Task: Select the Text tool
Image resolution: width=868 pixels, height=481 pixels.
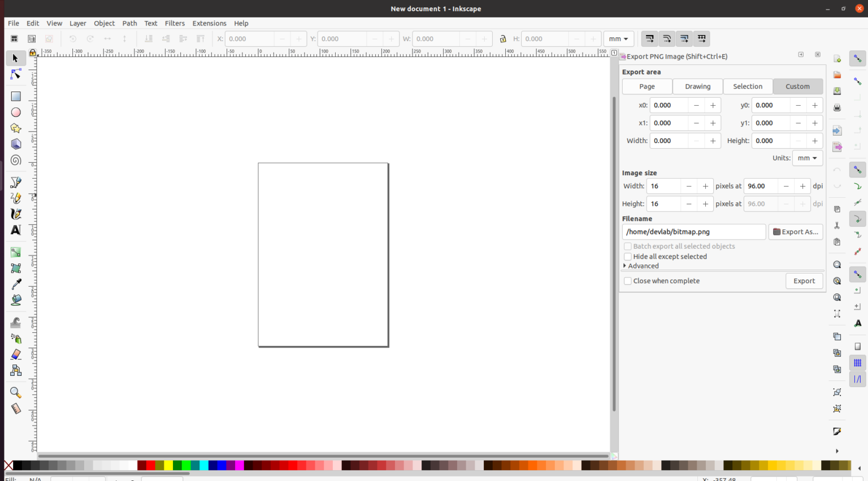Action: click(15, 230)
